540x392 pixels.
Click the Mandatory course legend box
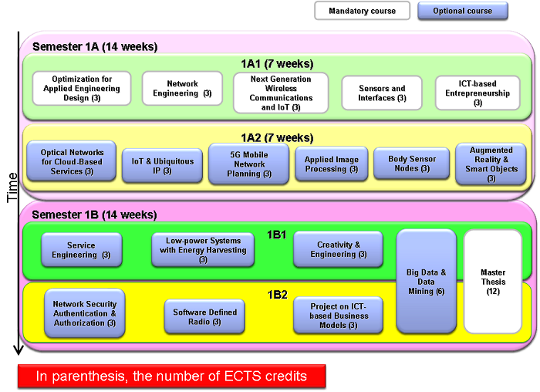[362, 11]
